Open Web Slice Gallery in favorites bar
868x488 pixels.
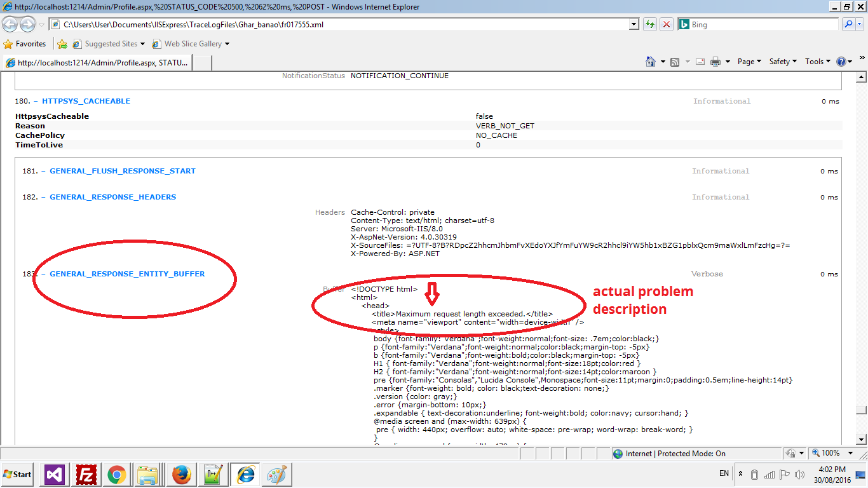point(191,44)
